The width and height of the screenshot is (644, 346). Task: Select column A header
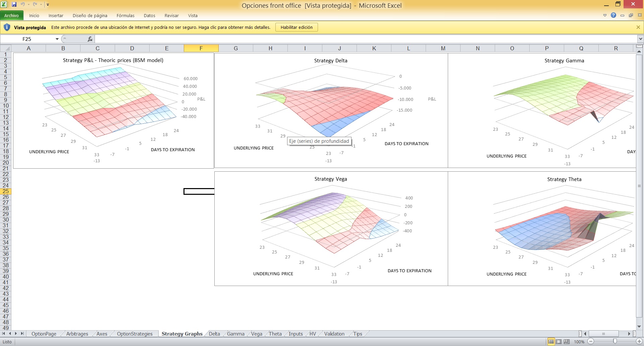tap(29, 48)
